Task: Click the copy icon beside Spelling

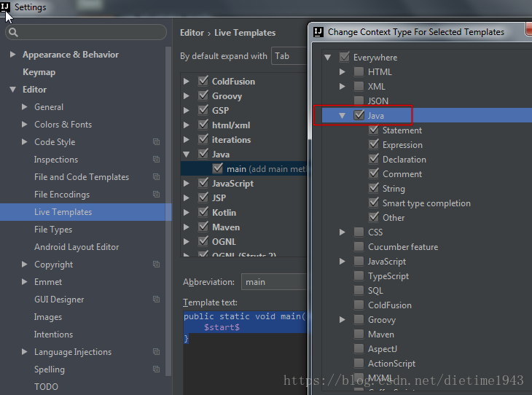Action: point(156,369)
